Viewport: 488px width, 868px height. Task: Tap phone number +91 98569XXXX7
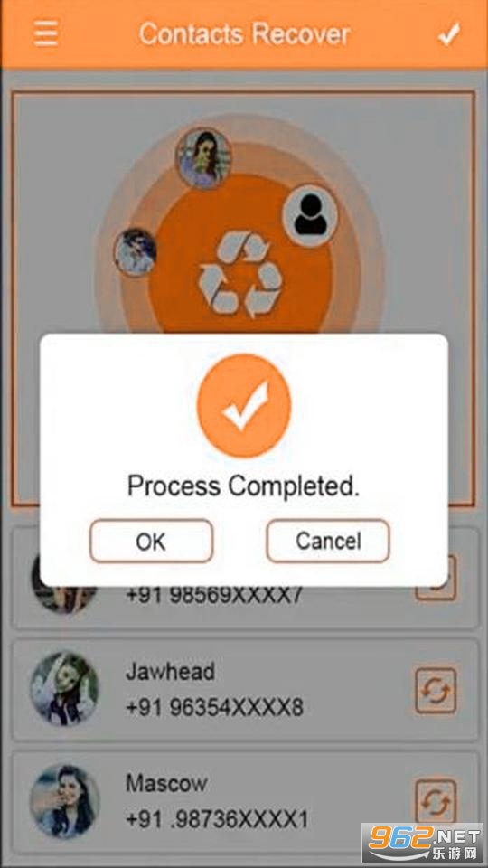tap(215, 596)
